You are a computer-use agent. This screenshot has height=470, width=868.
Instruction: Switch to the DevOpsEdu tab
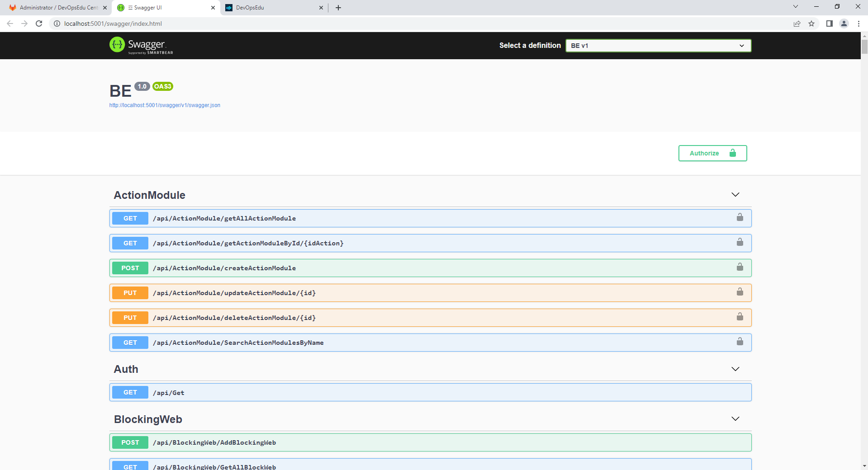click(274, 8)
